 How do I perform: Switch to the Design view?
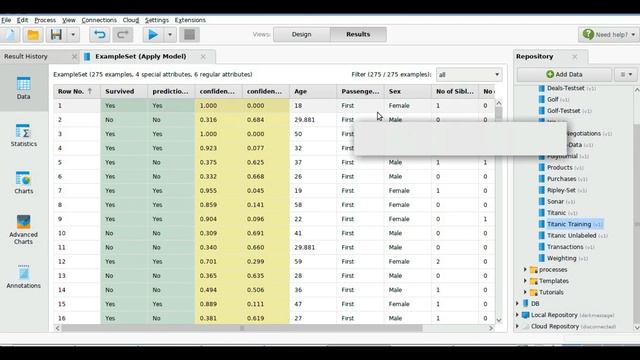click(302, 34)
